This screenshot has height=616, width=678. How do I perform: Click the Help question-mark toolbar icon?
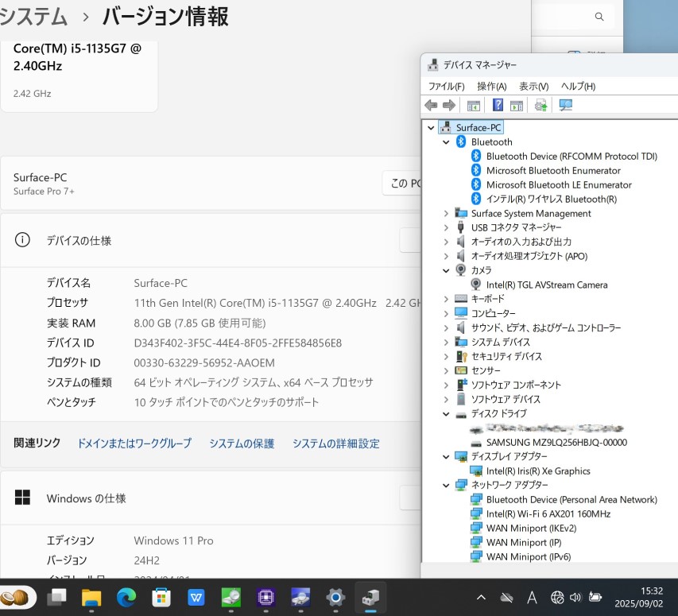(x=498, y=105)
